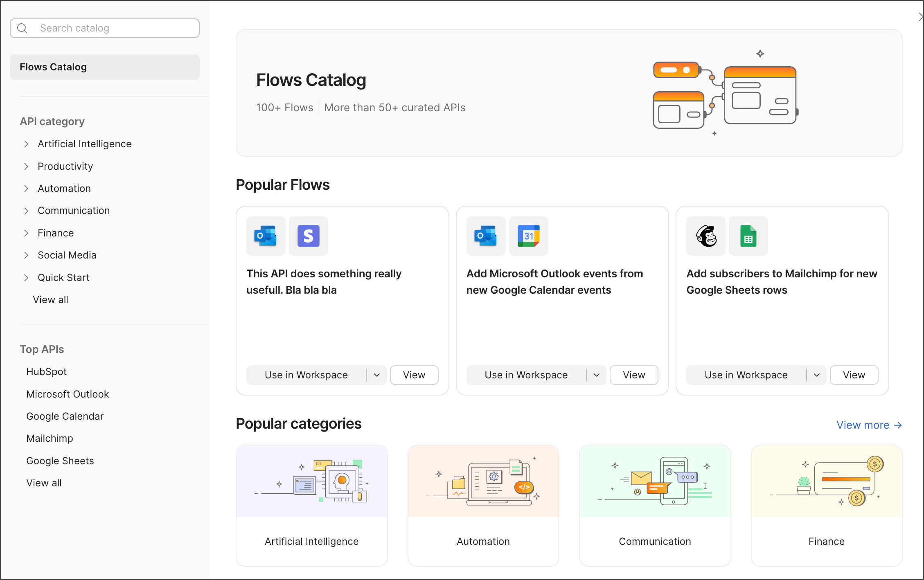Click the Stripe icon in first flow card
This screenshot has width=924, height=580.
308,236
